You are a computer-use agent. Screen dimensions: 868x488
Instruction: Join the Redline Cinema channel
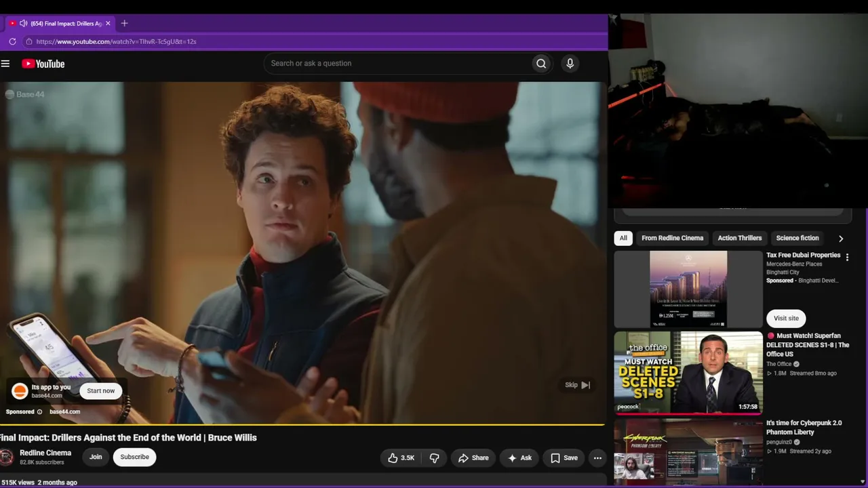[x=96, y=457]
